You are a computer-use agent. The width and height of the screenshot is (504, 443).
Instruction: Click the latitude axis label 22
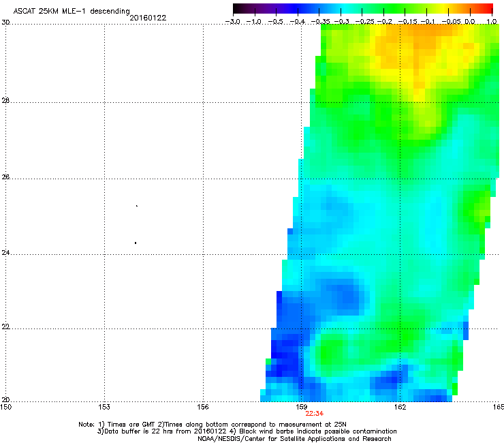click(x=5, y=327)
